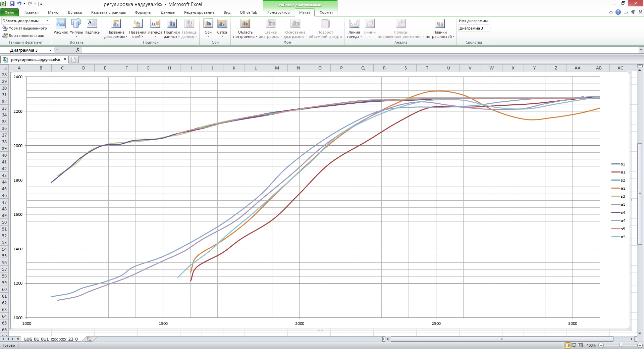Open a new Office Tab document tab
644x349 pixels.
coord(73,60)
